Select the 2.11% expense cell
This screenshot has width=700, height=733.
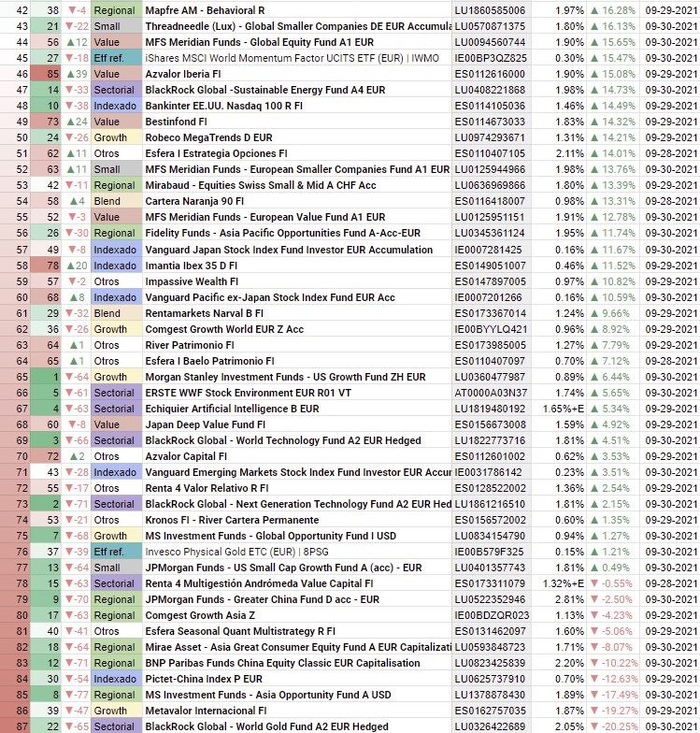point(559,153)
